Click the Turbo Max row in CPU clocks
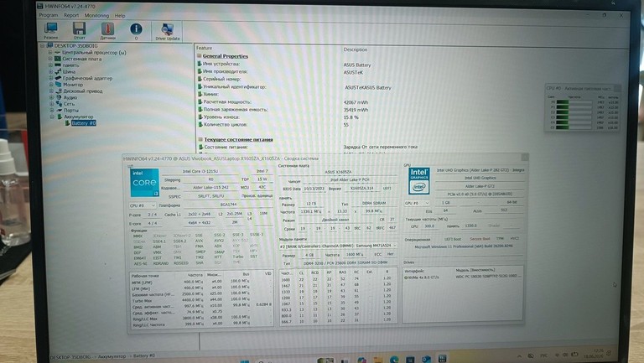 201,300
